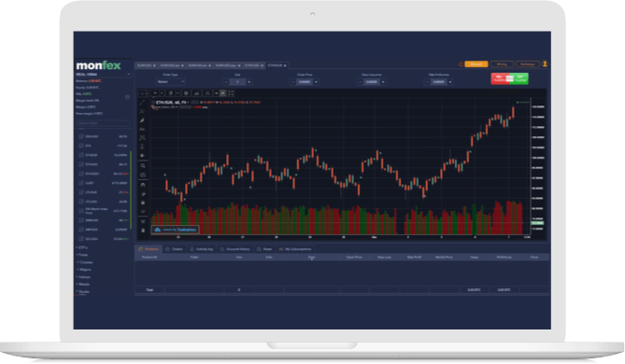Viewport: 625px width, 364px height.
Task: Select the prediction and measurement tool
Action: click(142, 147)
